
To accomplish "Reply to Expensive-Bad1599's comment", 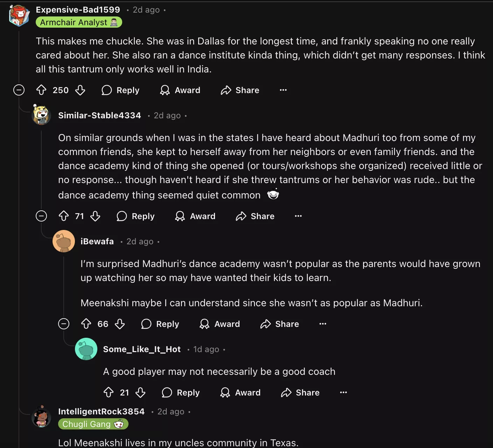I will 120,90.
